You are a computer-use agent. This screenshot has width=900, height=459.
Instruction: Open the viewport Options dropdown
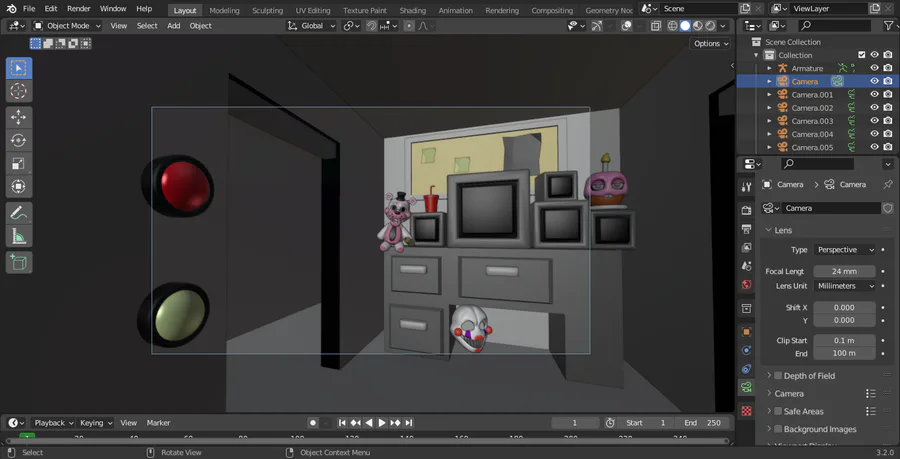pyautogui.click(x=711, y=44)
